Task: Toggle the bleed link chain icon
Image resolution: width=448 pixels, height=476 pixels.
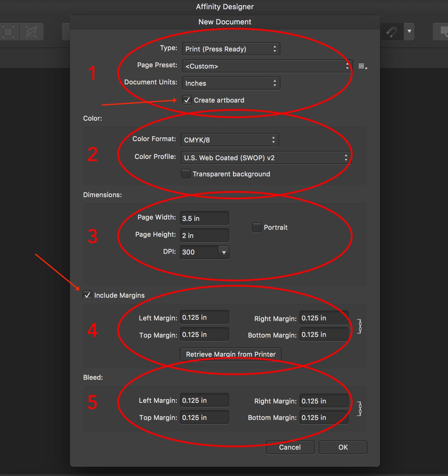Action: tap(360, 408)
